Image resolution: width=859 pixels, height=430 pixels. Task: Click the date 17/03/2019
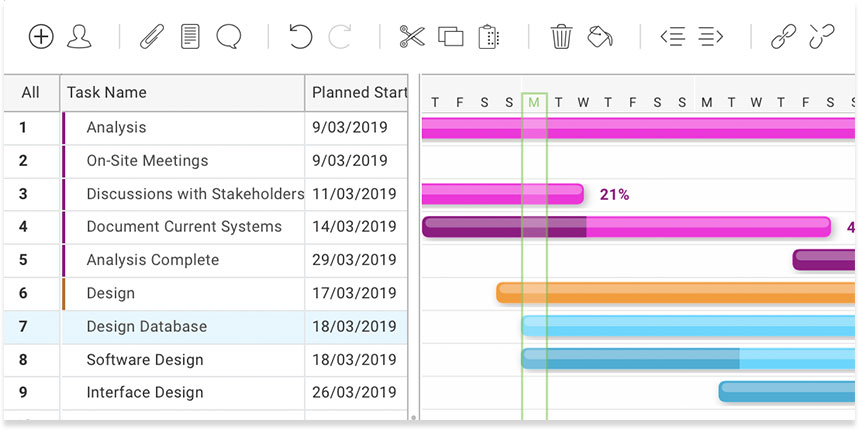tap(354, 294)
